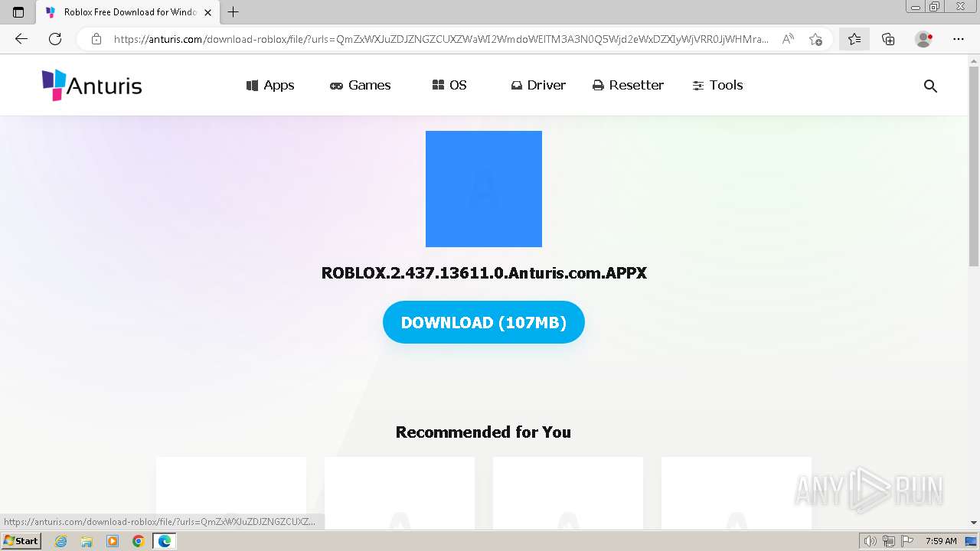Open Action Center flag icon
Screen dimensions: 980x551
coord(906,541)
